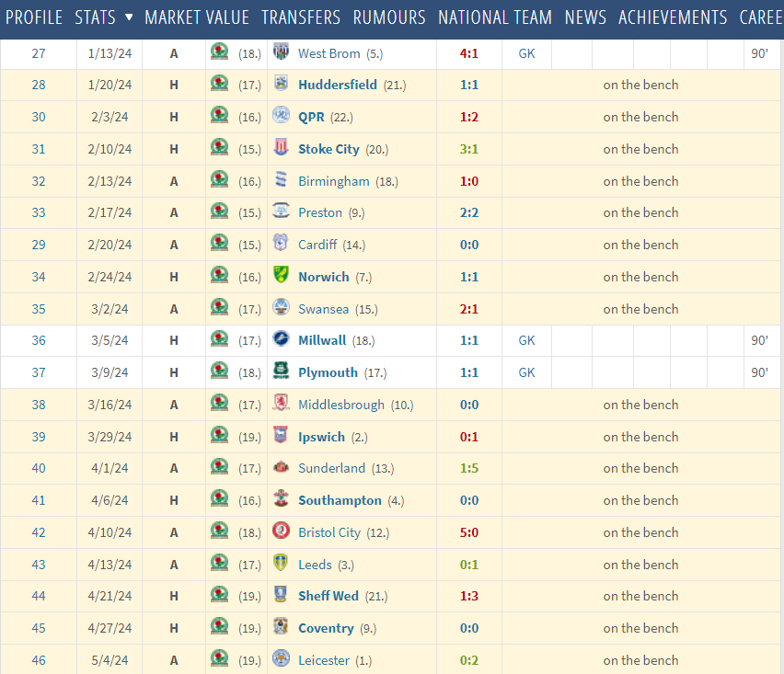Click Blackburn crest in the 2/24/24 row
The height and width of the screenshot is (674, 784).
220,275
